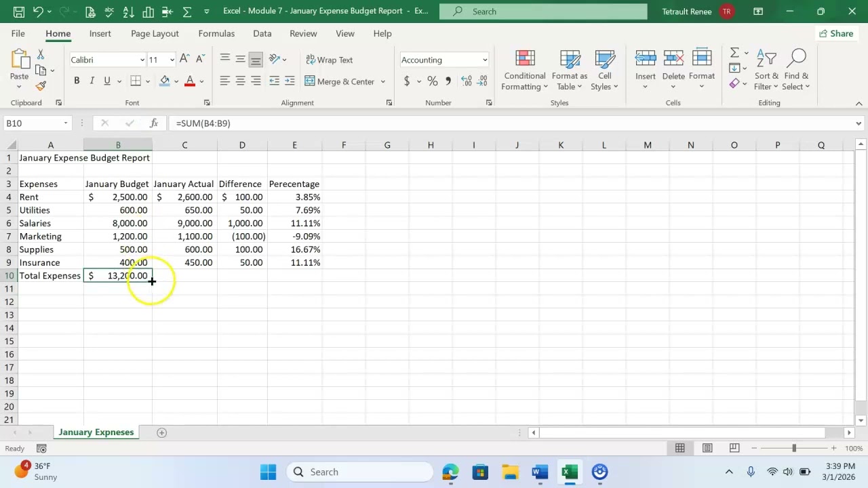868x488 pixels.
Task: Click the Increase Font Size icon
Action: (x=184, y=60)
